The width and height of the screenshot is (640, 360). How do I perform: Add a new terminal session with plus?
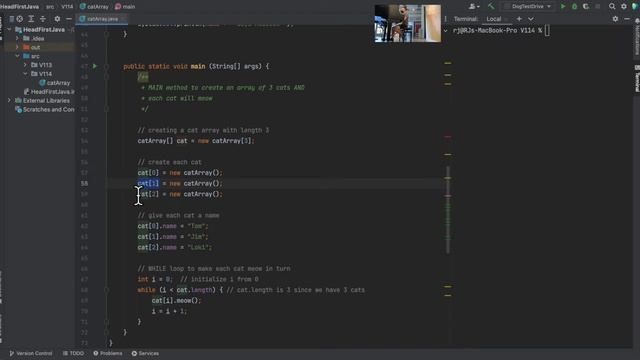(x=519, y=19)
